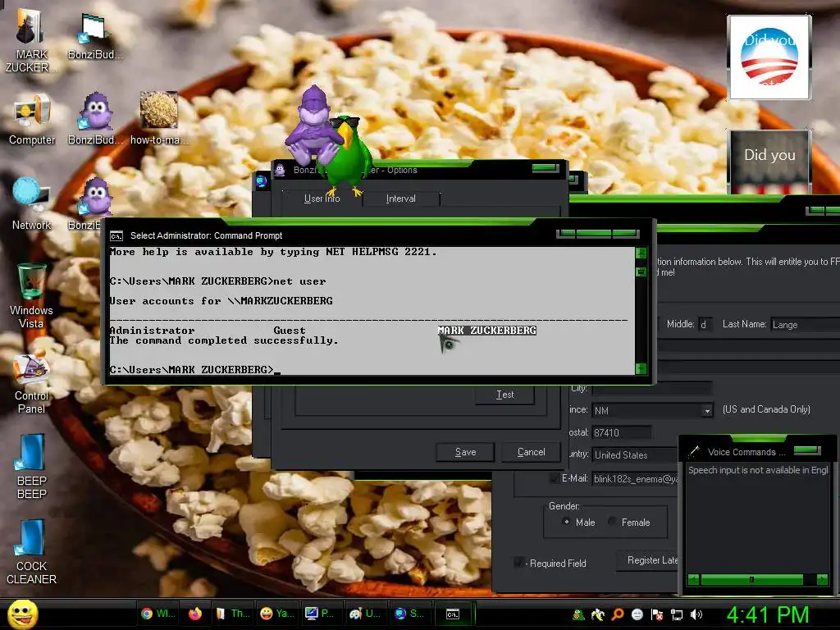Switch to Command Prompt taskbar button
The height and width of the screenshot is (630, 840).
pos(453,614)
